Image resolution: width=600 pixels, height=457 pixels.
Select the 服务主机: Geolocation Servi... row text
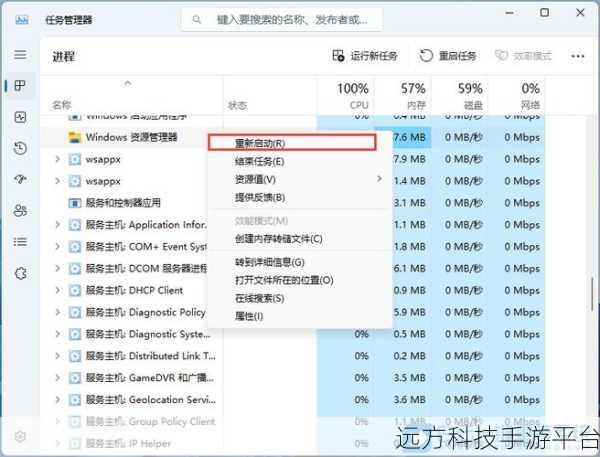click(x=150, y=400)
